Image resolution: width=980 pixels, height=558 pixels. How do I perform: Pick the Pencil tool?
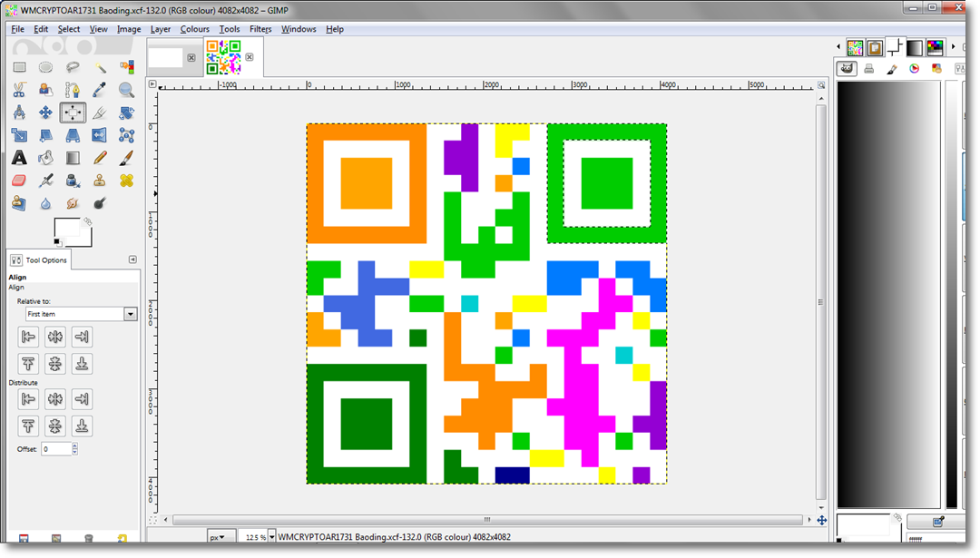click(100, 158)
